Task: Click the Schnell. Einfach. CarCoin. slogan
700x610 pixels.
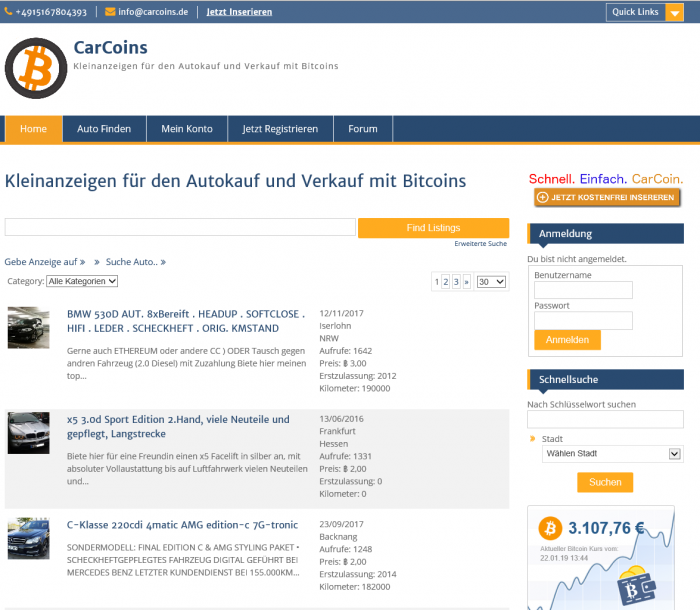Action: 606,179
